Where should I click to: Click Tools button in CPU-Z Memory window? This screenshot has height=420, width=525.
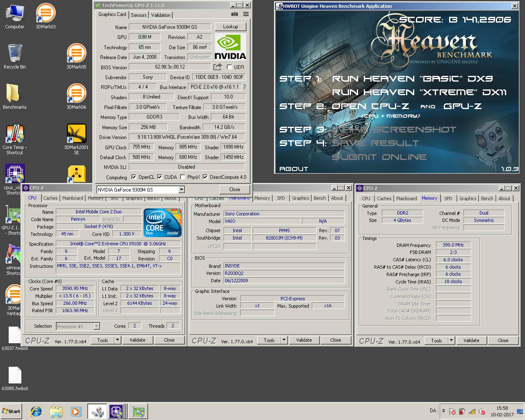pos(436,340)
